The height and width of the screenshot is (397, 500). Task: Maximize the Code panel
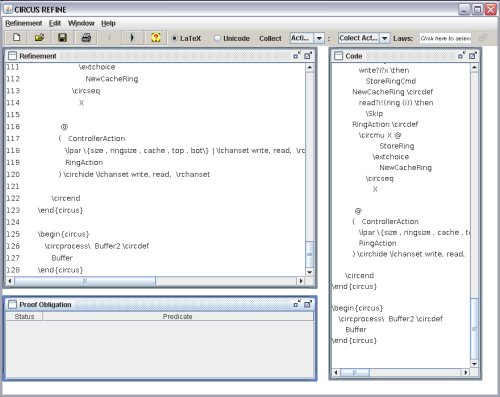tap(473, 55)
